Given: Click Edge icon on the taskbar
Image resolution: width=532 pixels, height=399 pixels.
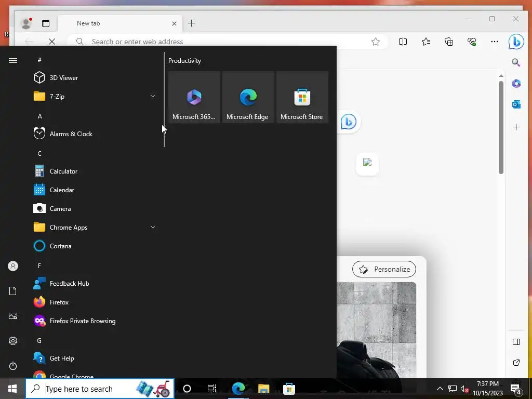Looking at the screenshot, I should 238,389.
